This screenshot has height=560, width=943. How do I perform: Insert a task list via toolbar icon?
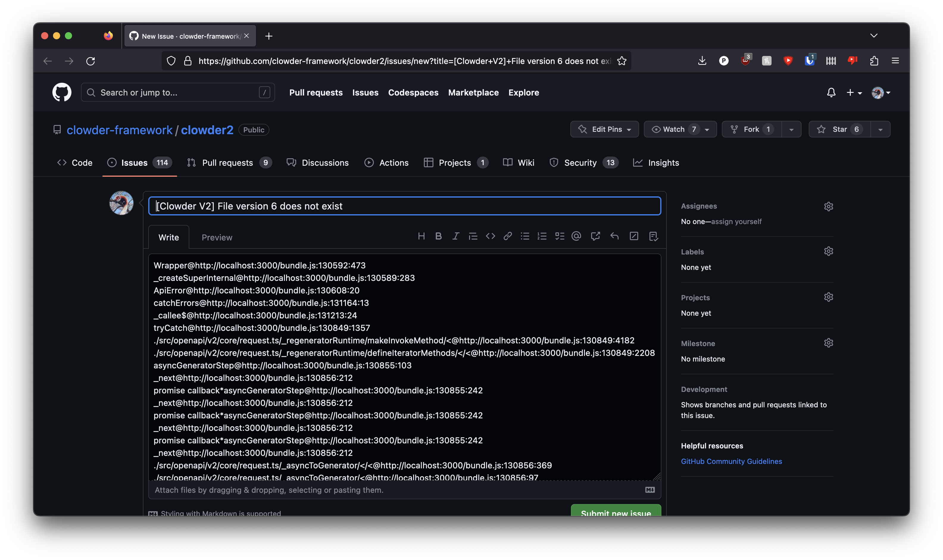[x=559, y=236]
